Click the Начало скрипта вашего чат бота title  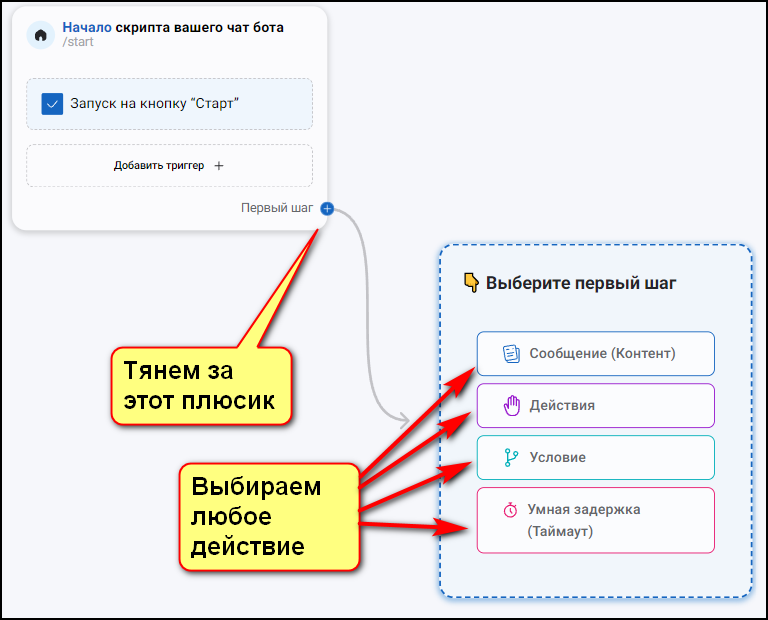pos(173,27)
